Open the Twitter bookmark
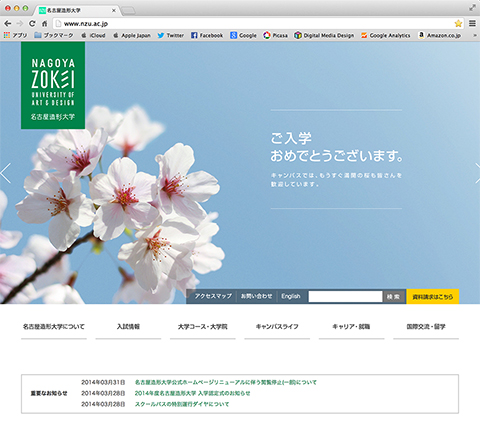Viewport: 480px width, 425px height. coord(171,35)
